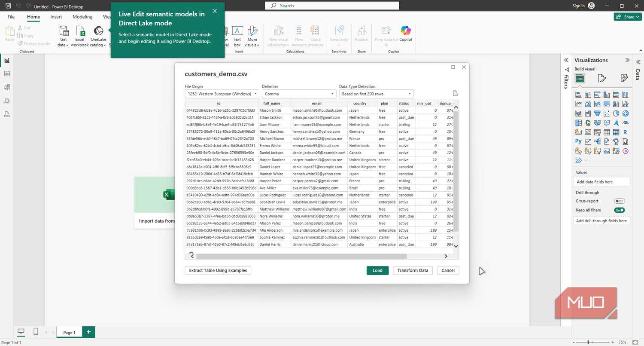Switch to the Modeling ribbon tab
The image size is (644, 346).
pyautogui.click(x=82, y=17)
